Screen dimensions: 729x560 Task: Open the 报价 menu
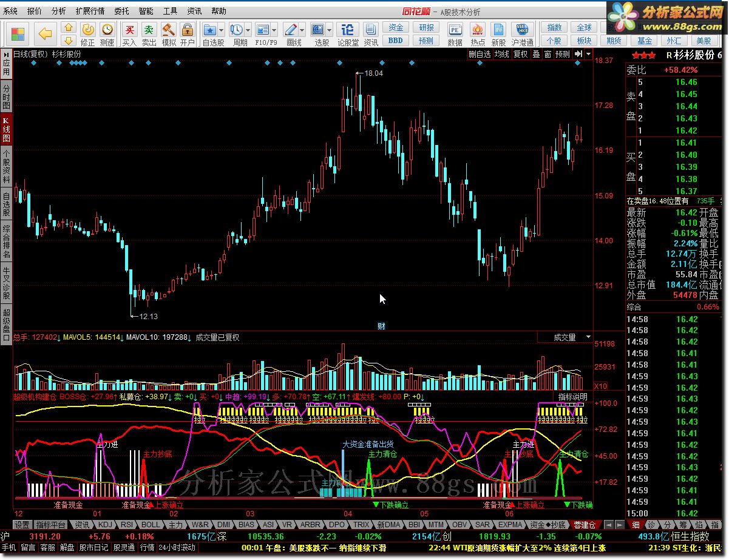(35, 12)
